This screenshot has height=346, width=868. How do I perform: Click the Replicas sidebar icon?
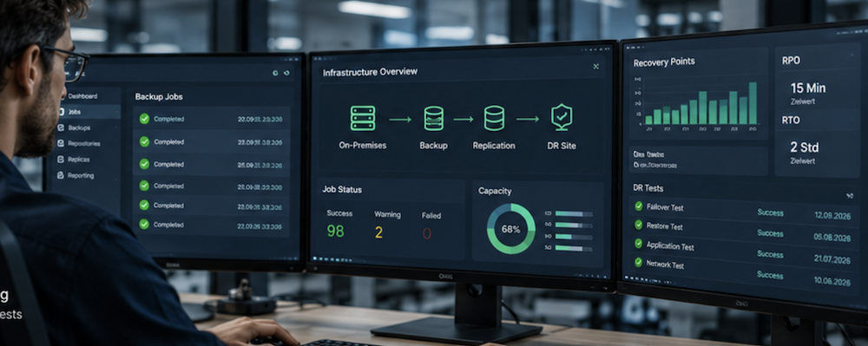pos(61,160)
